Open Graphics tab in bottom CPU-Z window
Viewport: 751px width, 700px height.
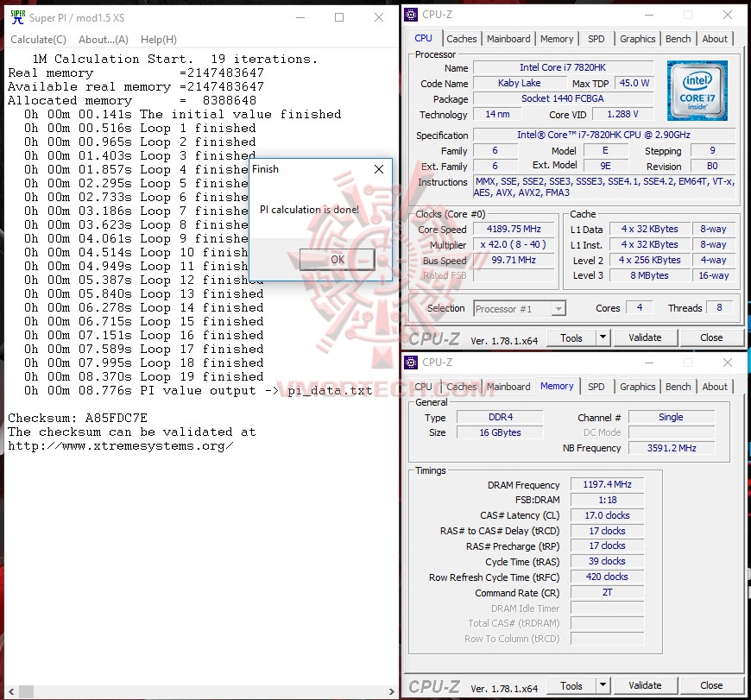637,387
